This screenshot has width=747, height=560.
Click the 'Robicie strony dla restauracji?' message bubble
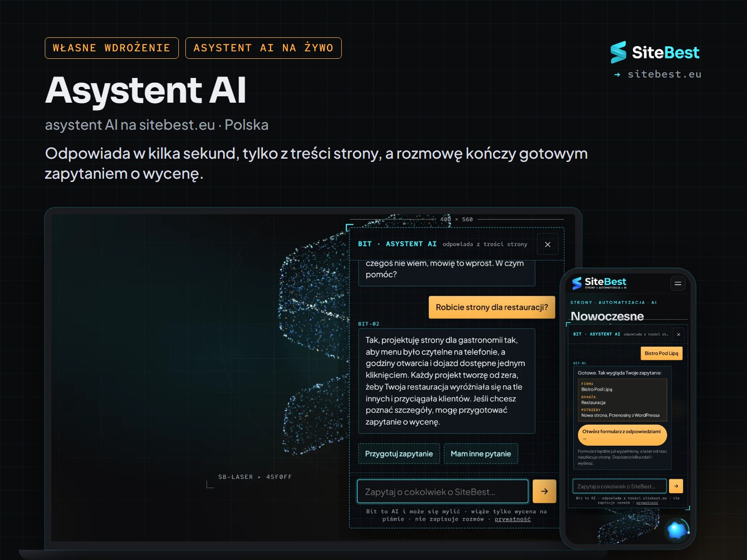click(492, 307)
